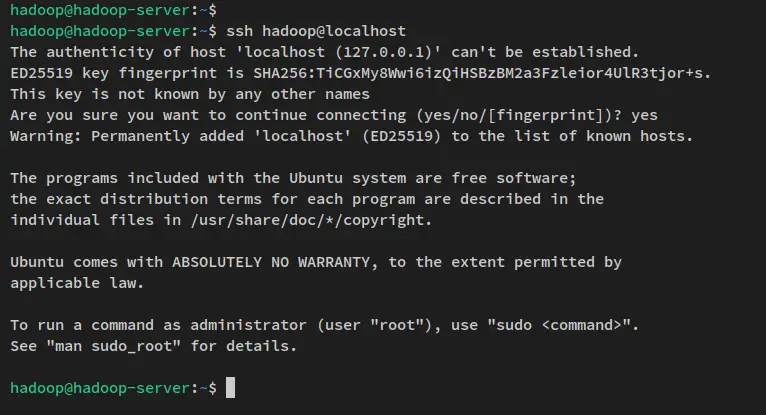Click 'This key is not known' line

(x=190, y=94)
